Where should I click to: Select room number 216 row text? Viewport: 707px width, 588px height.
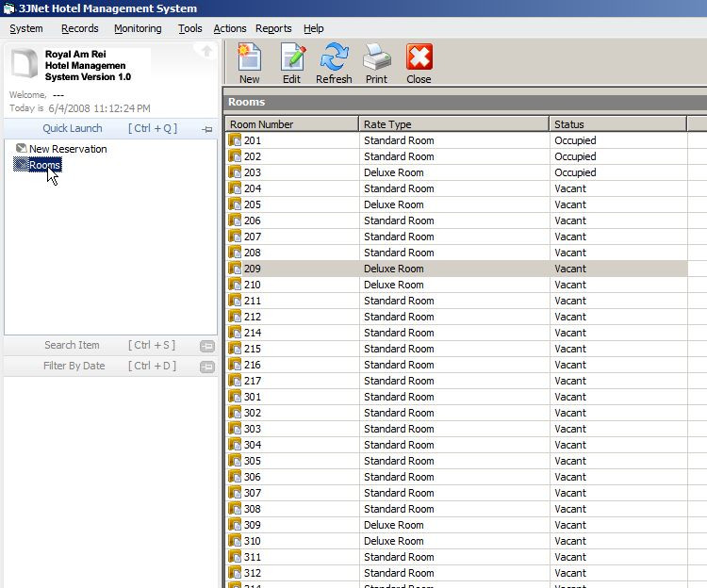[253, 365]
